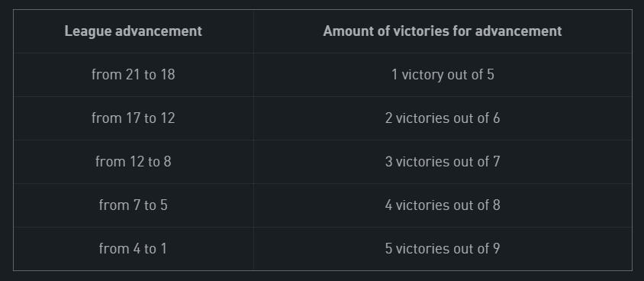Click the number 9 in the last row
The width and height of the screenshot is (644, 281).
[x=496, y=249]
